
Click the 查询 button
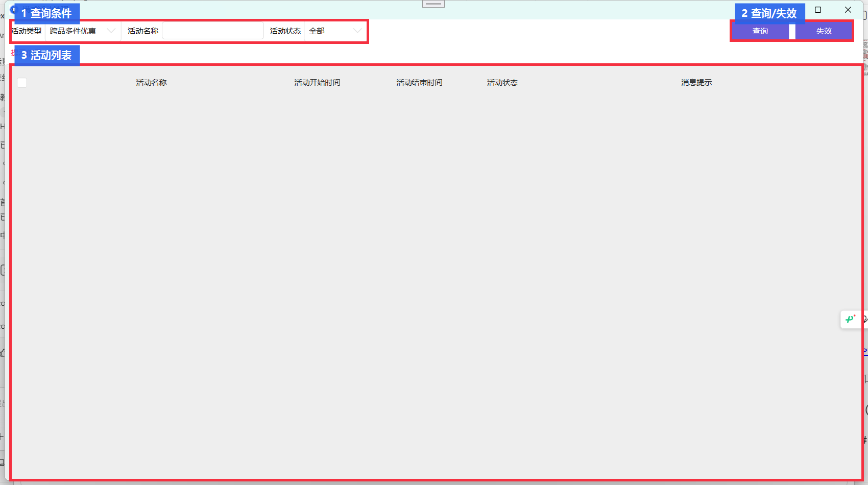pyautogui.click(x=760, y=31)
